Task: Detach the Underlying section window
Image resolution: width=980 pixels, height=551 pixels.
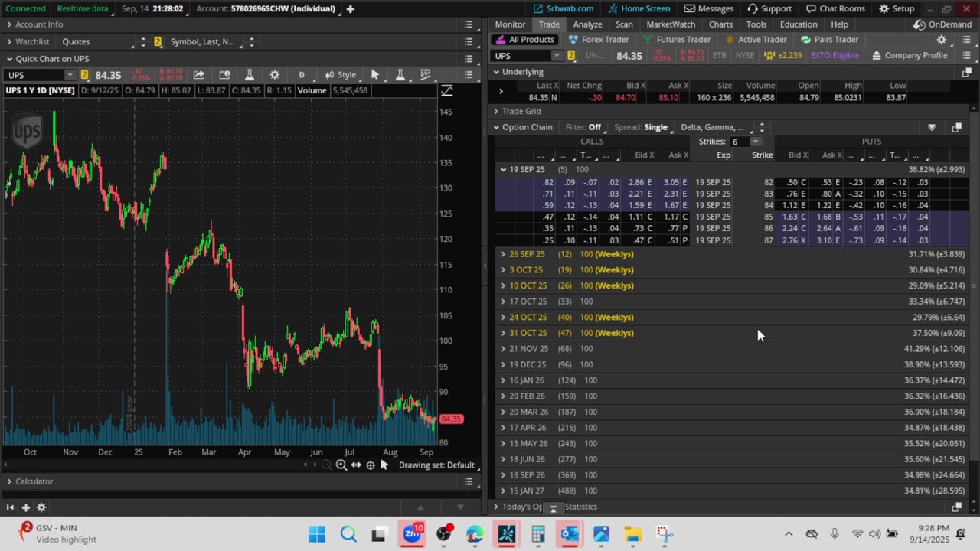Action: (966, 72)
